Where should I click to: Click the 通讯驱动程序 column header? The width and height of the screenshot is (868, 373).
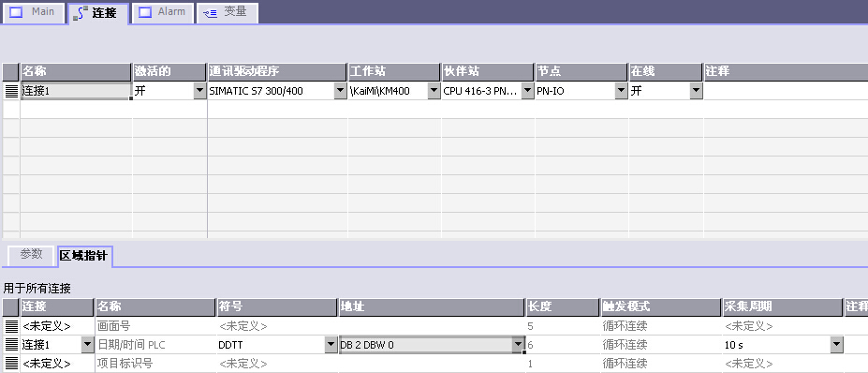click(x=277, y=72)
